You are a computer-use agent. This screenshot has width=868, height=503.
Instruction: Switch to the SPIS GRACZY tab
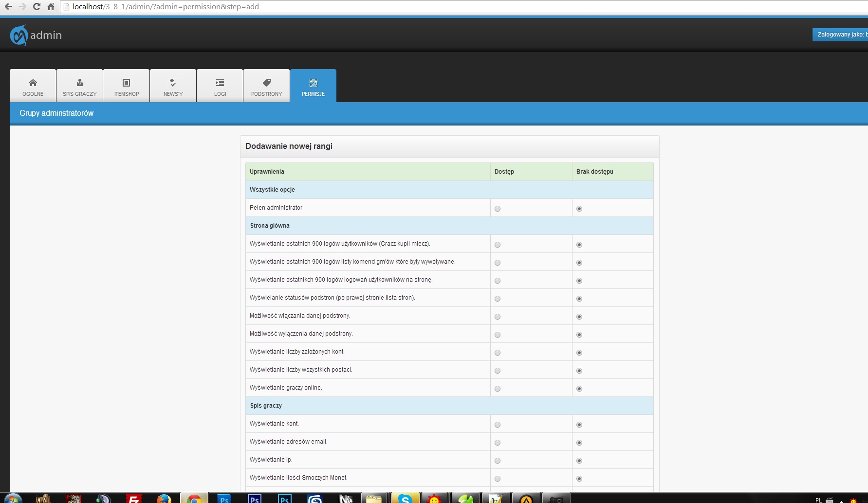[80, 86]
